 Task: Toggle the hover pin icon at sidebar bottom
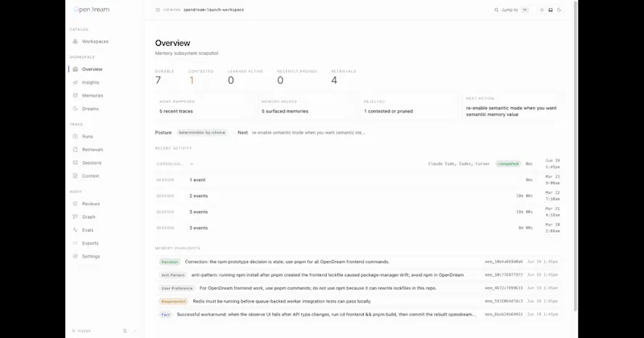(125, 331)
